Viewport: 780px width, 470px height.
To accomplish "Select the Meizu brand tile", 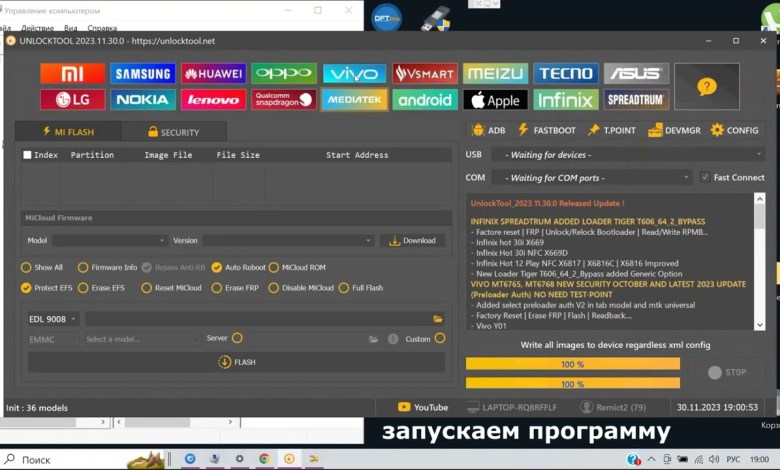I will [495, 74].
